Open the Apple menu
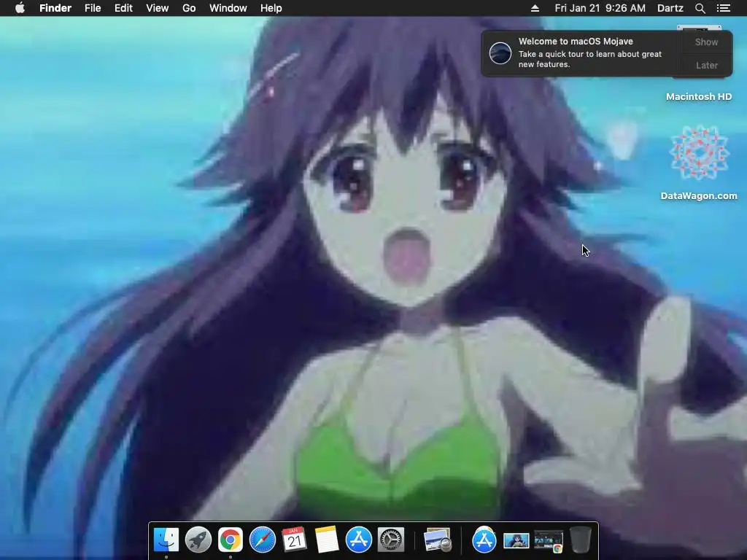Image resolution: width=747 pixels, height=560 pixels. point(20,8)
